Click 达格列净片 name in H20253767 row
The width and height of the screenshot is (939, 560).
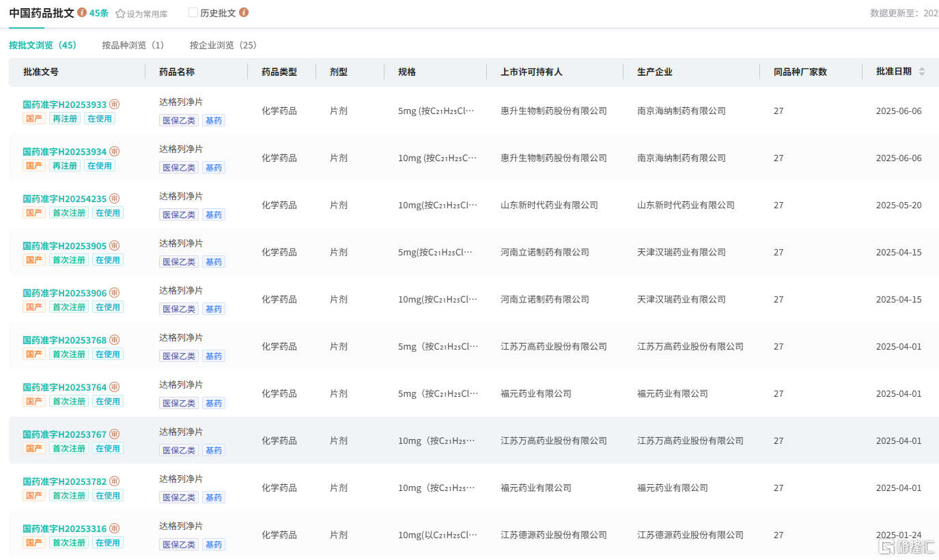[x=181, y=432]
